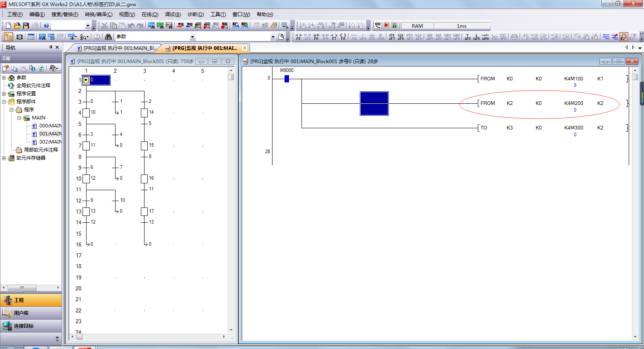Toggle the navigation window view button
Viewport: 644px width, 349px height.
coord(8,37)
